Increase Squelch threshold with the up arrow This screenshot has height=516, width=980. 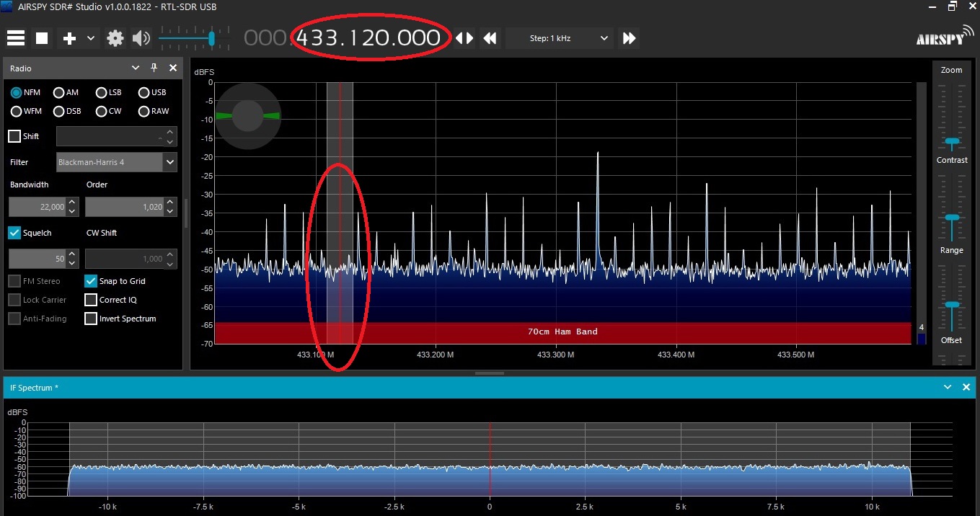tap(71, 254)
